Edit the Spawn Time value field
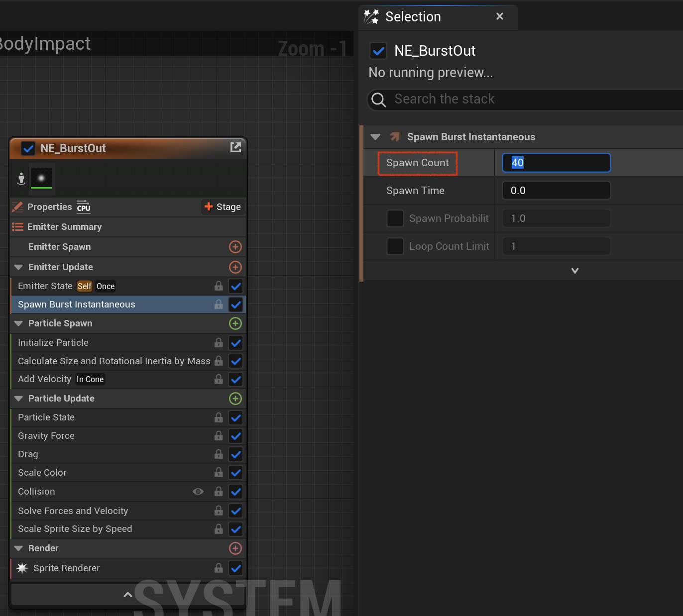The image size is (683, 616). pyautogui.click(x=557, y=191)
